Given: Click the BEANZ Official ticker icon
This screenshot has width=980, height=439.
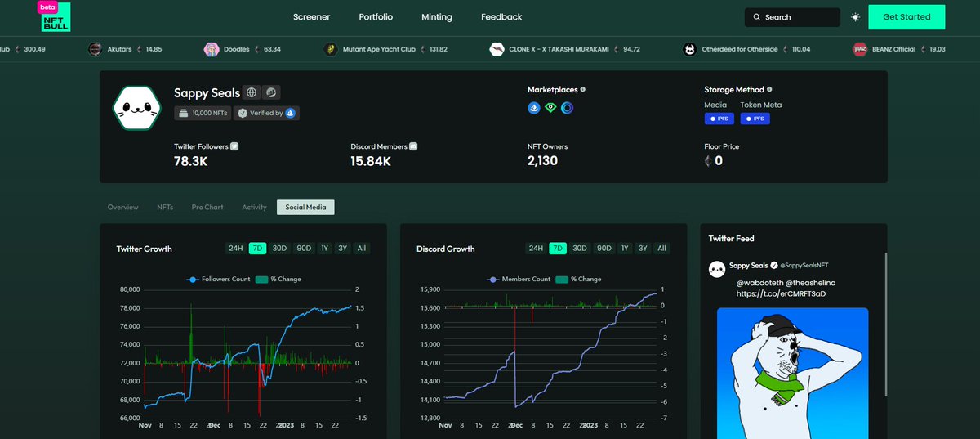Looking at the screenshot, I should [859, 49].
